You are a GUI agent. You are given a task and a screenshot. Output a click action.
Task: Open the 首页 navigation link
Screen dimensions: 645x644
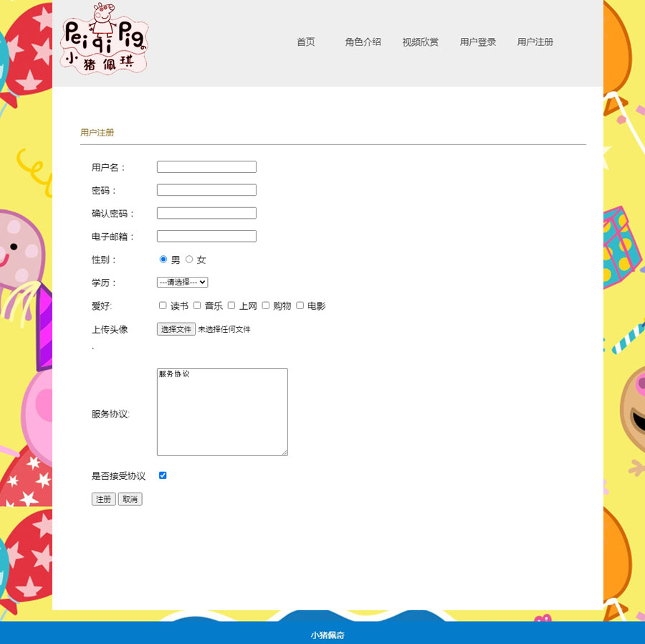[305, 42]
